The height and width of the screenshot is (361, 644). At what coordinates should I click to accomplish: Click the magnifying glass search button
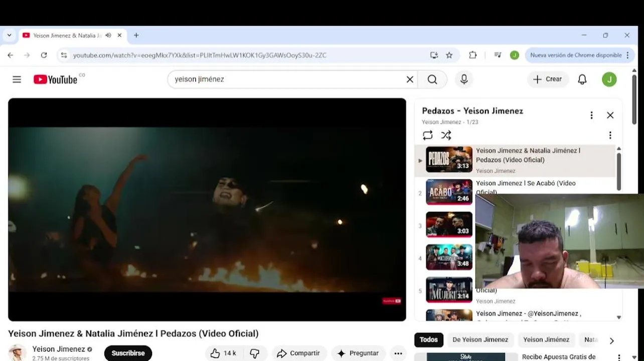[x=432, y=79]
